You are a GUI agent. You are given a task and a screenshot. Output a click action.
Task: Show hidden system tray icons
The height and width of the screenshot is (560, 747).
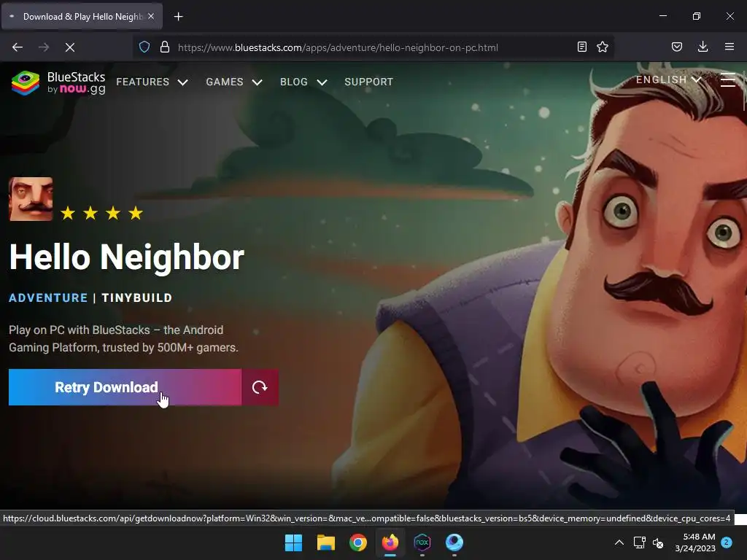point(619,542)
